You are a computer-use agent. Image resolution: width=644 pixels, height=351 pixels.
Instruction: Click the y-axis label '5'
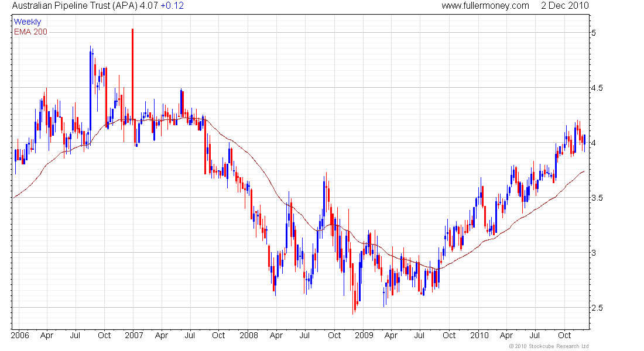594,33
